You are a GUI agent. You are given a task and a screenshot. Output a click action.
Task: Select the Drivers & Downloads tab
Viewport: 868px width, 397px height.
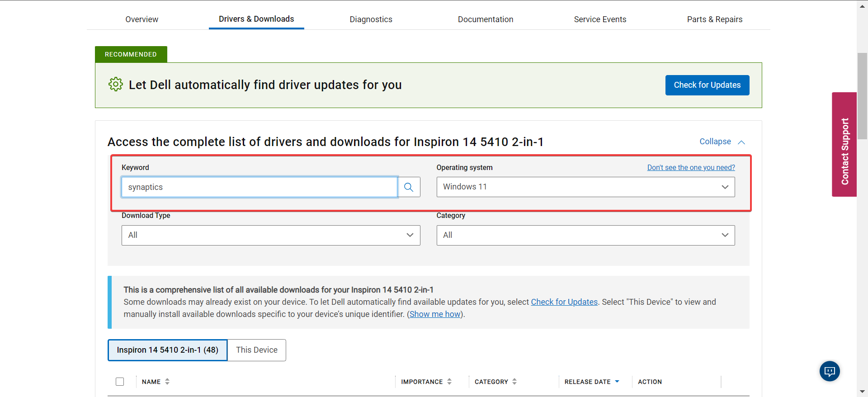tap(256, 19)
